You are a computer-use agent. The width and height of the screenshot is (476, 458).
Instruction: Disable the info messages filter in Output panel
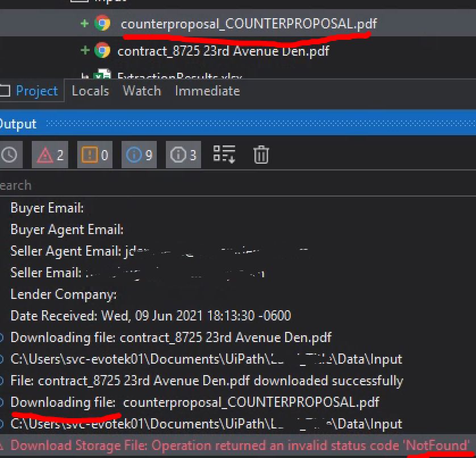pos(139,154)
